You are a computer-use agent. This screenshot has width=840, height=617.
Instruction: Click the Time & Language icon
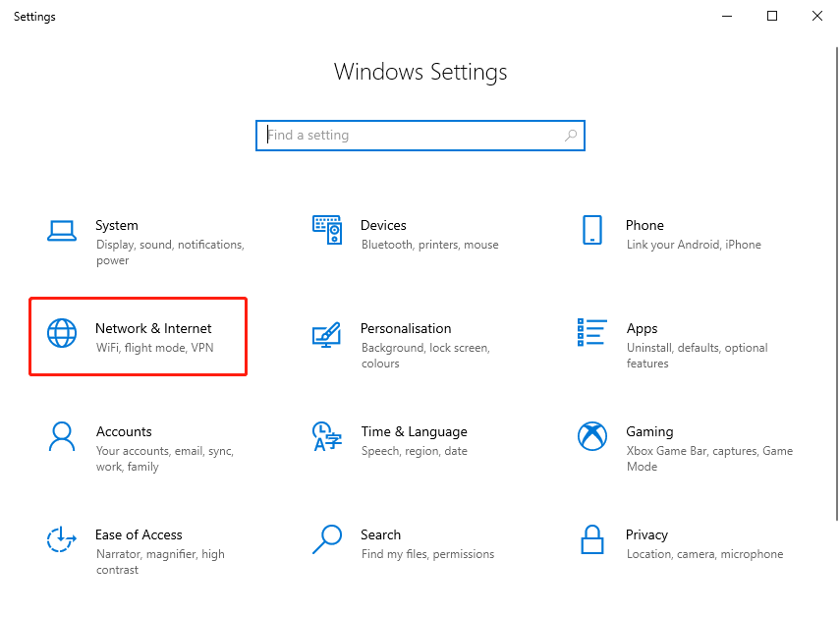(326, 436)
